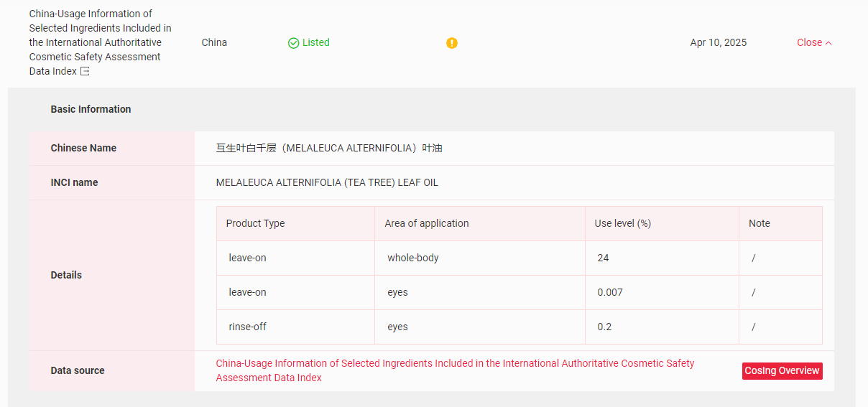Select the MELALEUCA ALTERNIFOLIA INCI name text

327,182
